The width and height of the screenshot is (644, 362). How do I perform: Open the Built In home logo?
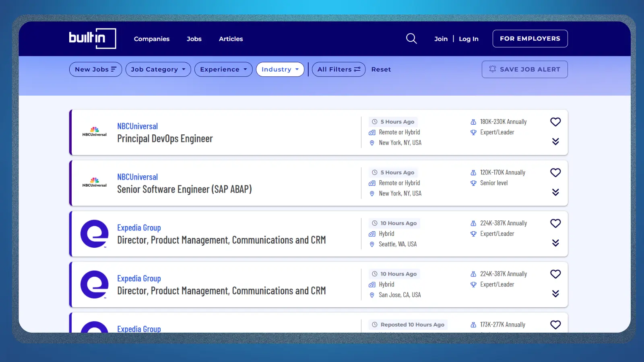pos(93,39)
